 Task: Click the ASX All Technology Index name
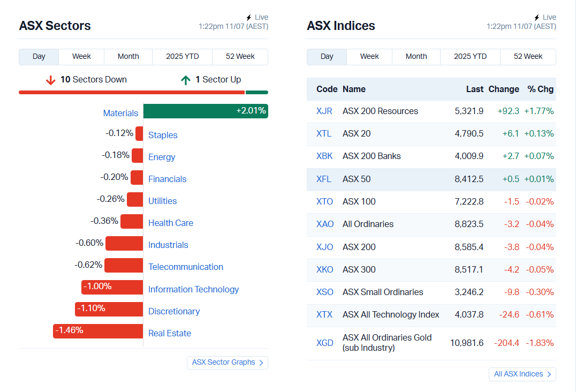[391, 315]
